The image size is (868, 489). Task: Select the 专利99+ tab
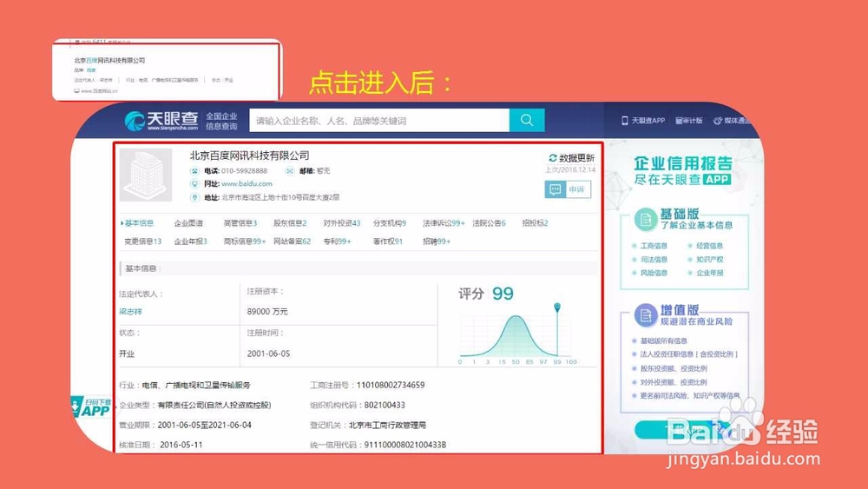[x=337, y=241]
